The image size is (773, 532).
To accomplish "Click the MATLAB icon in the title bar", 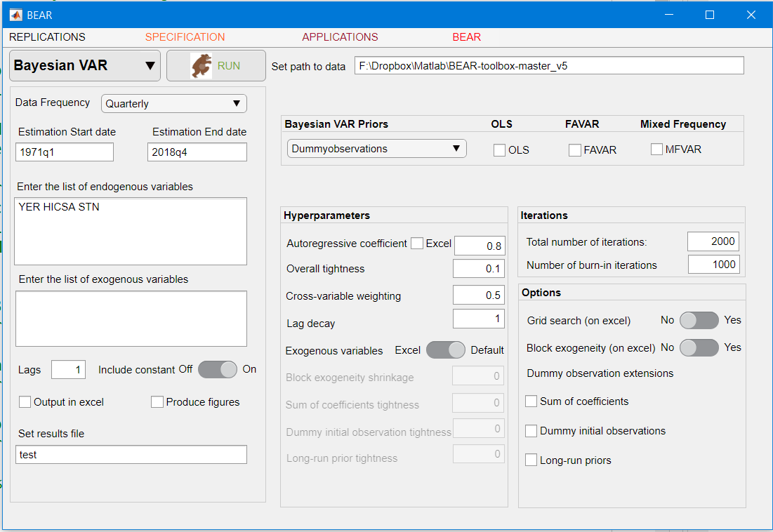I will [15, 15].
